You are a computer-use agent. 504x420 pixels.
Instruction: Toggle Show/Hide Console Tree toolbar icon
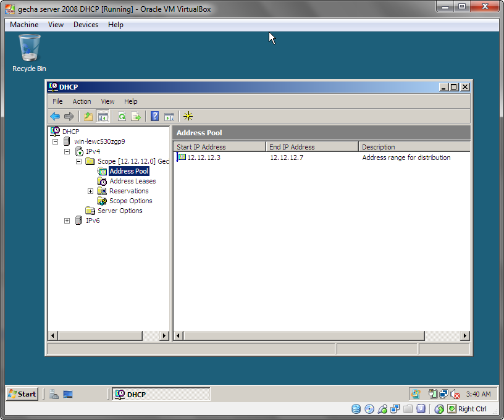[x=103, y=116]
